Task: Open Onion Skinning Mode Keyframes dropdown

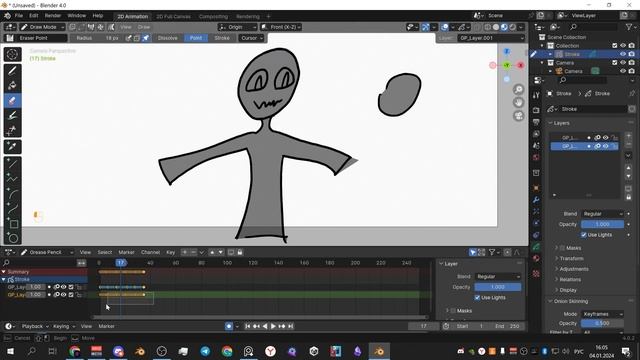Action: (x=602, y=314)
